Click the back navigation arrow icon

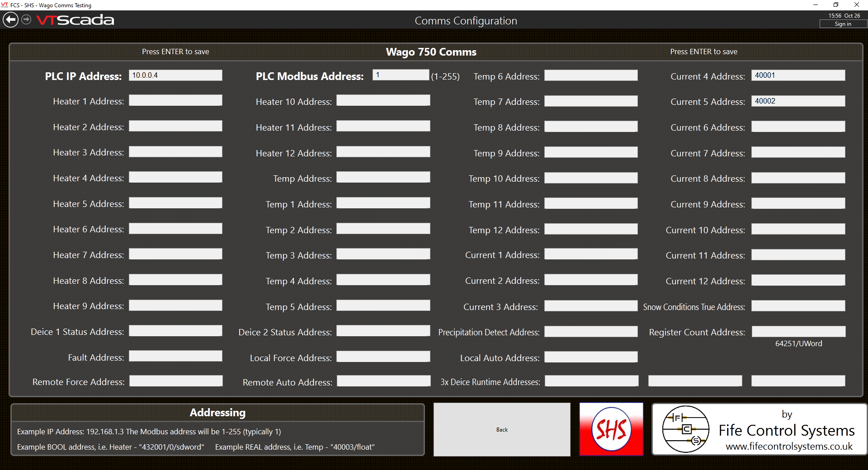coord(10,20)
